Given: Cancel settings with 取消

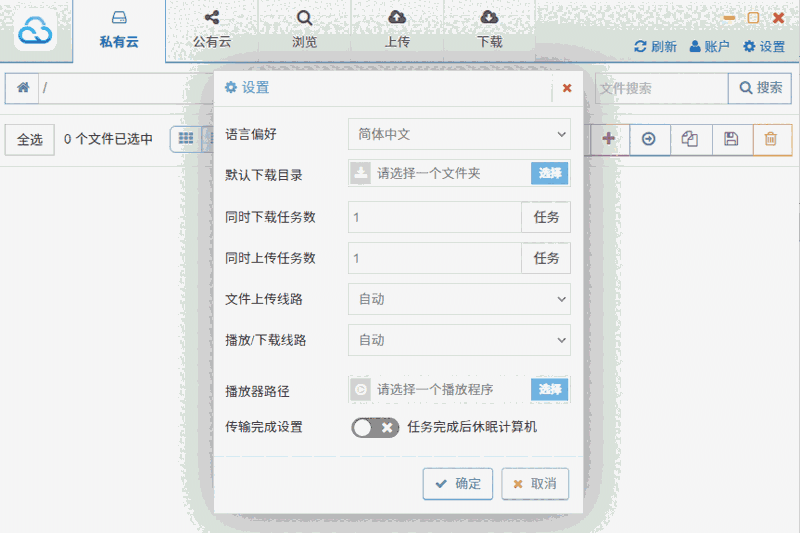Looking at the screenshot, I should [535, 484].
